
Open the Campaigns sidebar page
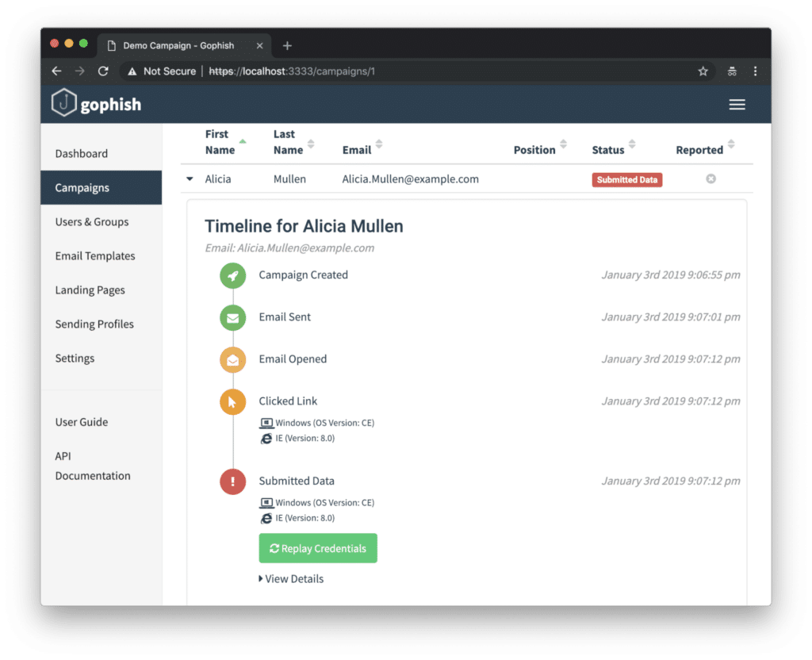click(x=81, y=188)
